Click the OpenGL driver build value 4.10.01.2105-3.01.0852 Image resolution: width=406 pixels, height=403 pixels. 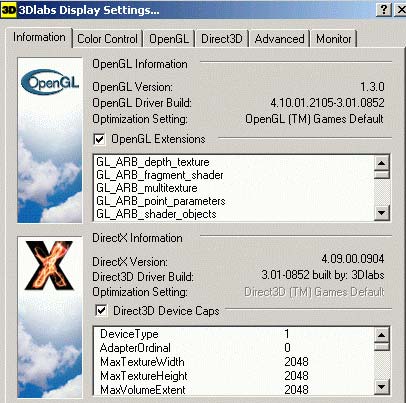click(x=327, y=103)
